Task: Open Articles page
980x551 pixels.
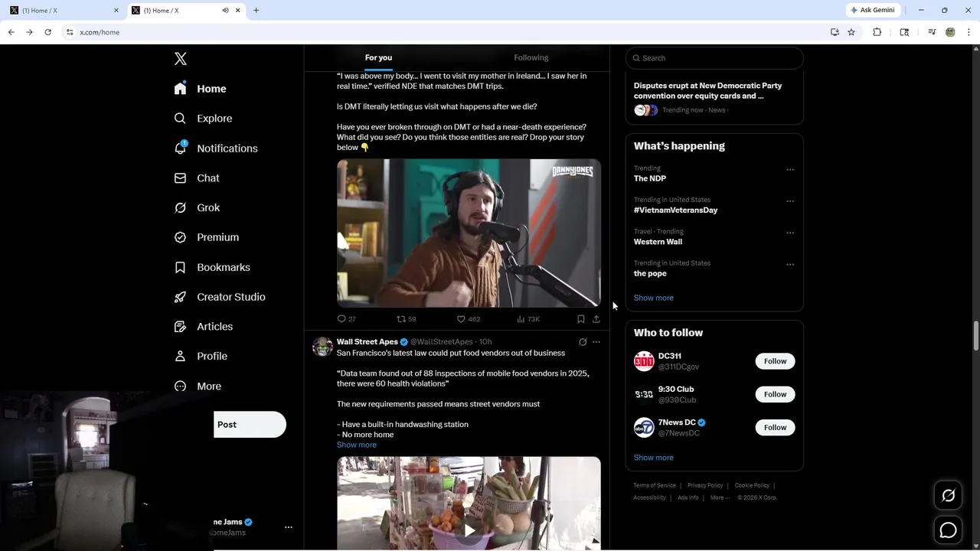Action: coord(203,326)
